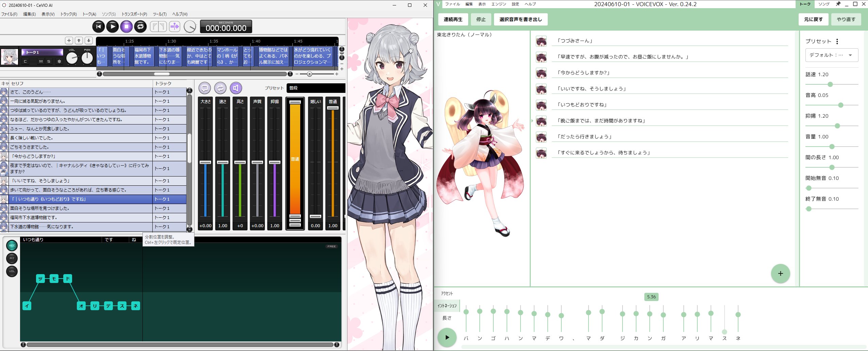Screen dimensions: 868x351
Task: Add a new text line with the green plus button
Action: point(780,273)
